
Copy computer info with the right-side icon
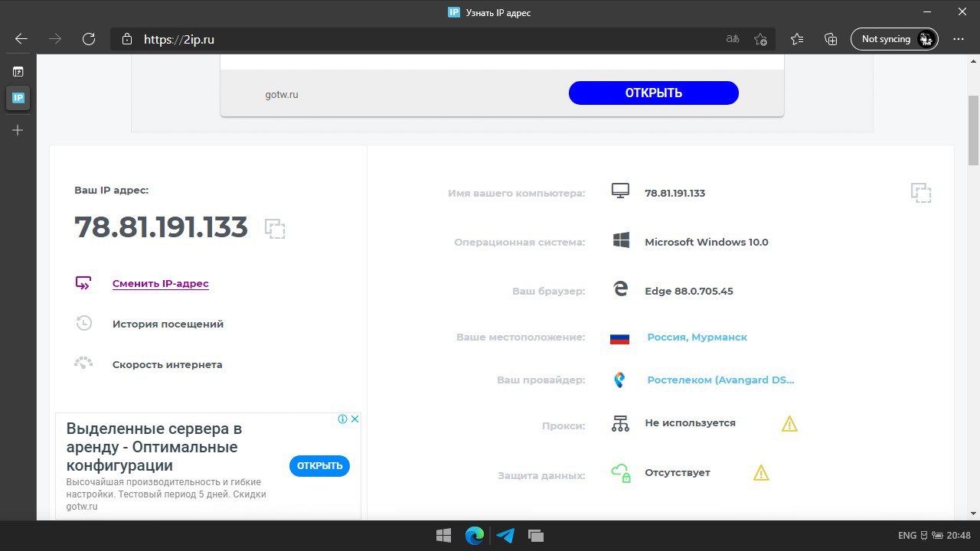point(921,193)
